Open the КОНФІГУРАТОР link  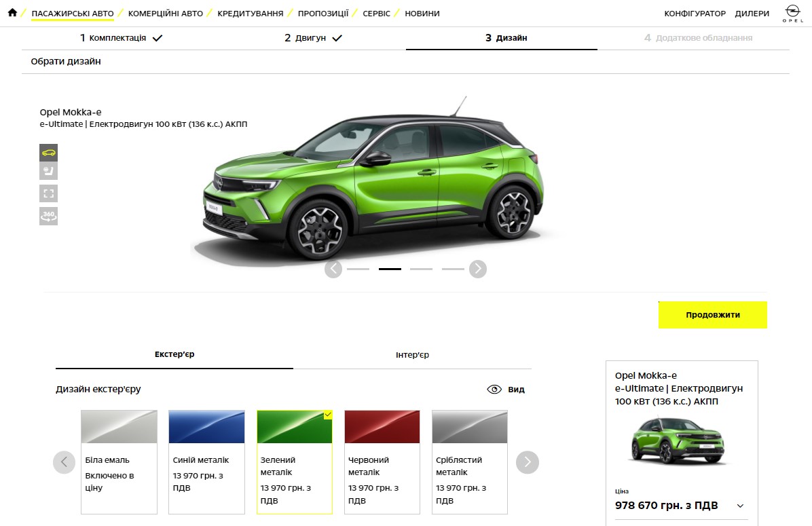click(x=693, y=12)
